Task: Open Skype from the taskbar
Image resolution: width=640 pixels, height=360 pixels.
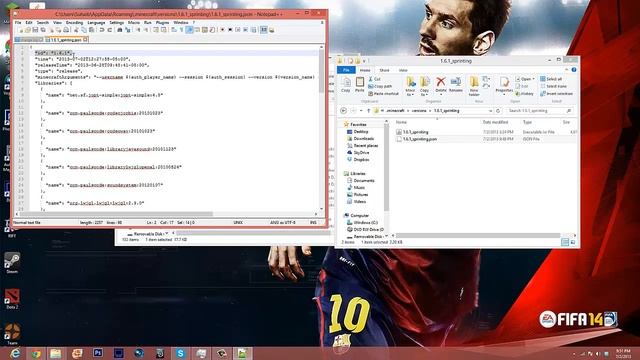Action: click(180, 353)
